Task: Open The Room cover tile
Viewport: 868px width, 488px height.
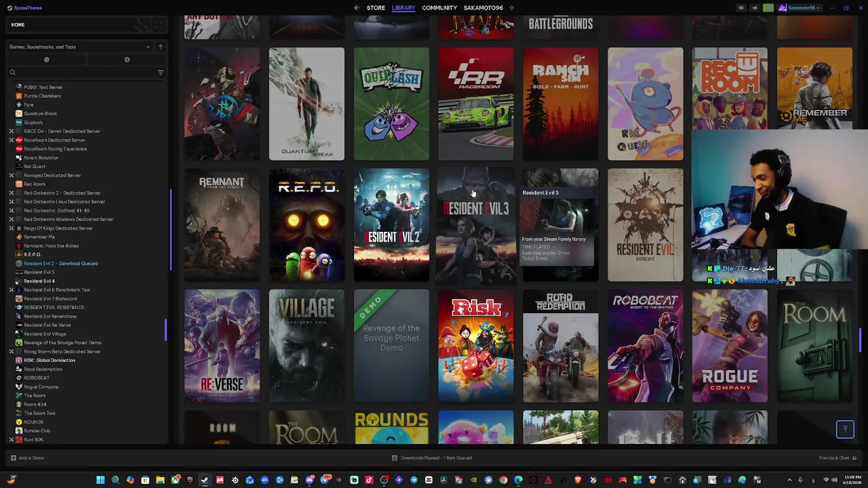Action: click(x=815, y=346)
